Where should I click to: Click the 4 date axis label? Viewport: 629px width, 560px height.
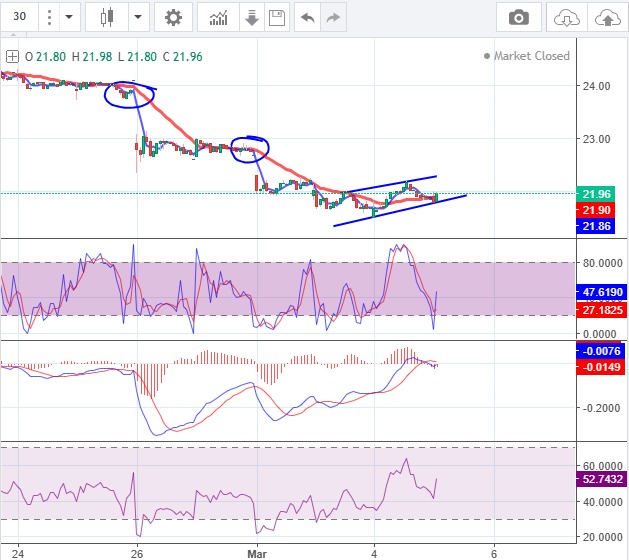click(374, 554)
